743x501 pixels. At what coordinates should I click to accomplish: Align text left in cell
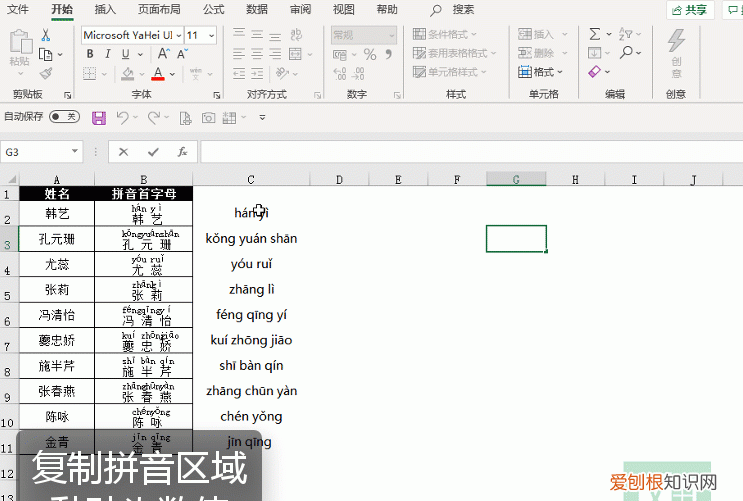tap(239, 54)
